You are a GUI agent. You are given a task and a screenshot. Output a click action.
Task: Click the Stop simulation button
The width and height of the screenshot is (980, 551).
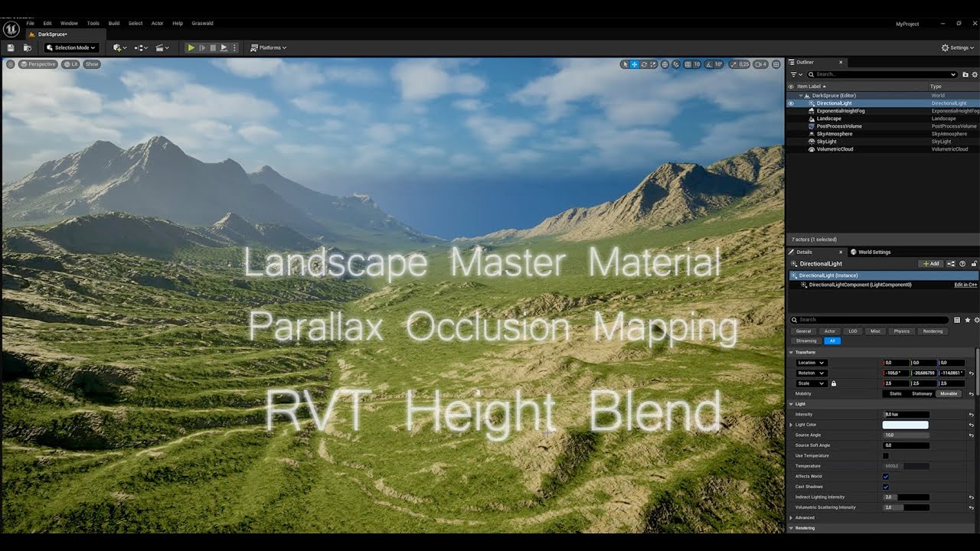pos(213,47)
